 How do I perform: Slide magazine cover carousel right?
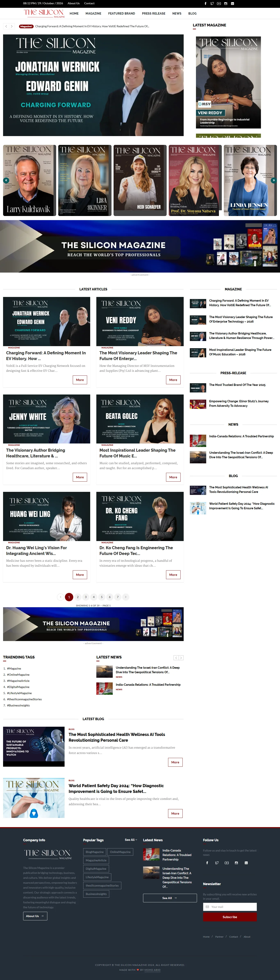pos(273,180)
